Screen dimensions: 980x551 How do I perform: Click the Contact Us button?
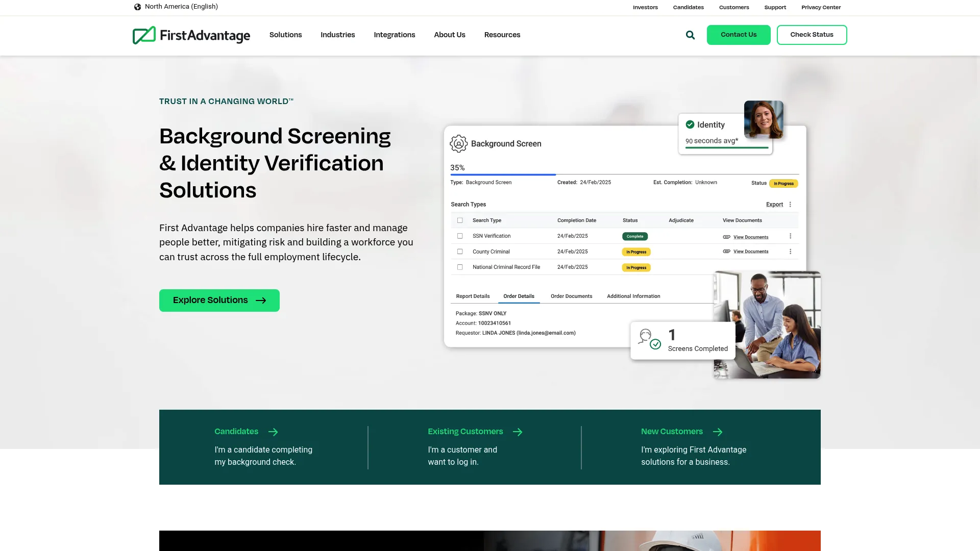[x=738, y=35]
